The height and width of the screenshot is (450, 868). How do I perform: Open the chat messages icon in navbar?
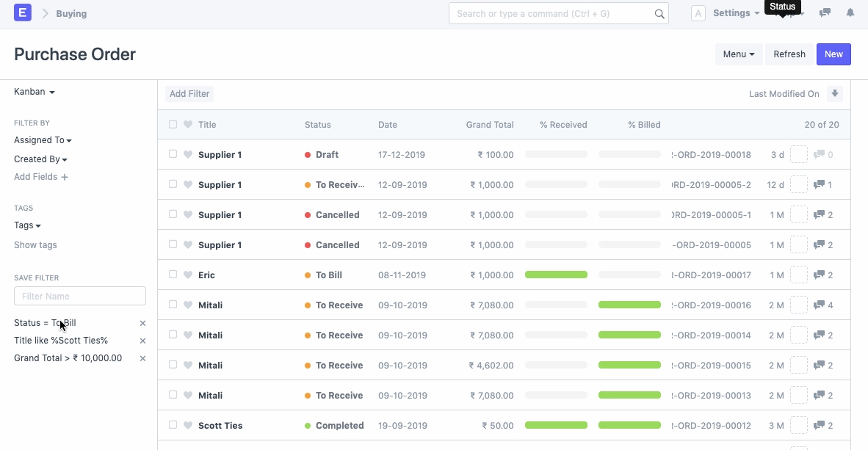tap(825, 13)
